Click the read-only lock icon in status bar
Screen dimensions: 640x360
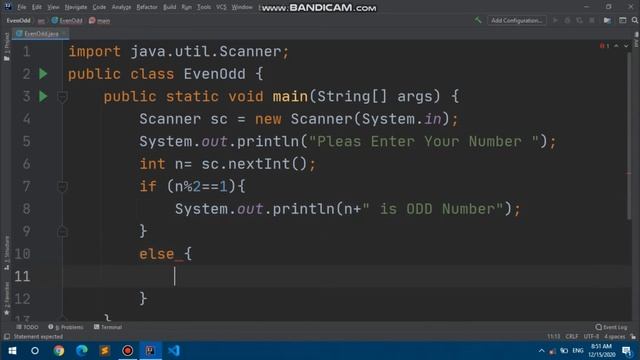[633, 337]
